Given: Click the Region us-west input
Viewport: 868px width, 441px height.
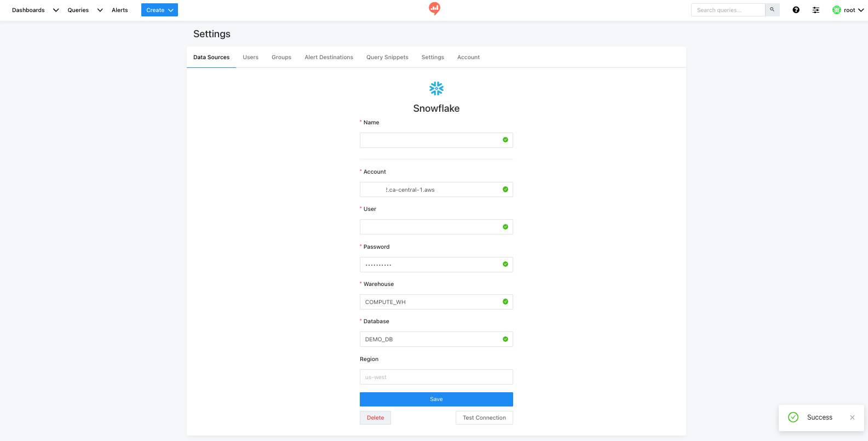Looking at the screenshot, I should tap(436, 377).
